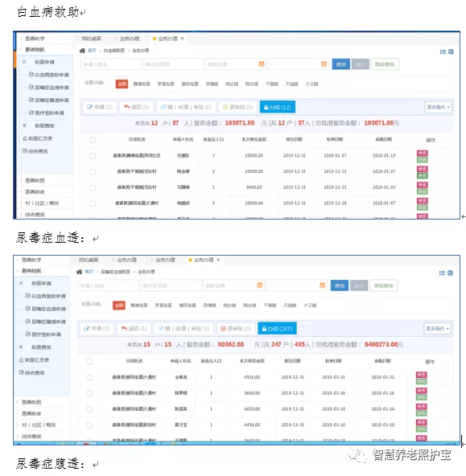Image resolution: width=466 pixels, height=476 pixels.
Task: Tick the checkbox for the 4516.00 row
Action: [x=89, y=377]
